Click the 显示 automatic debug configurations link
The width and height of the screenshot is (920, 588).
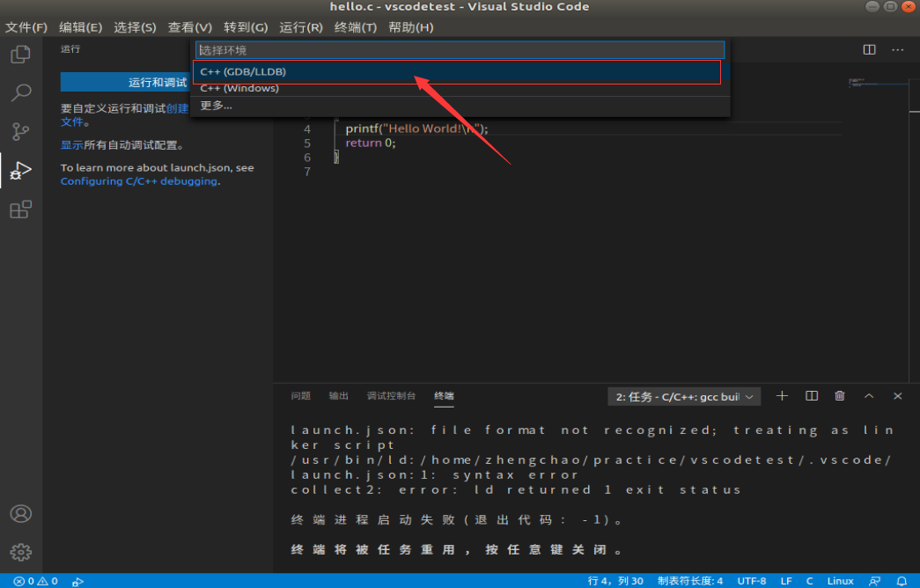click(72, 145)
